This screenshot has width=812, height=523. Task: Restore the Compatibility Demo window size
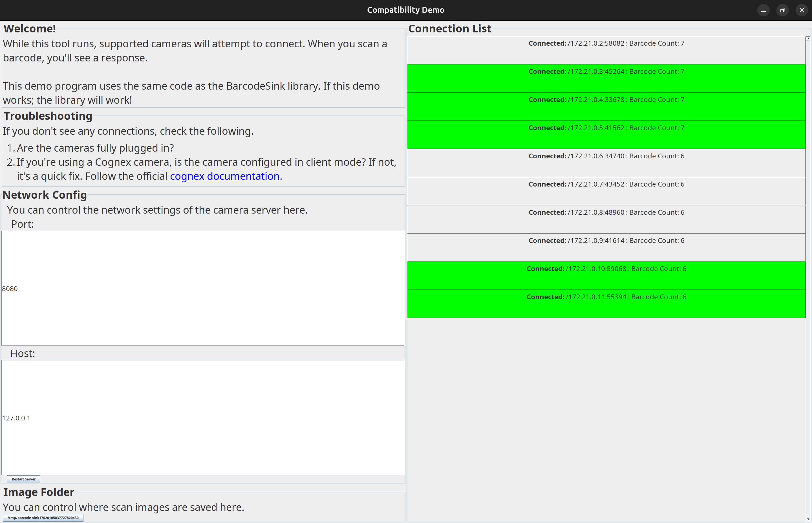click(x=782, y=10)
